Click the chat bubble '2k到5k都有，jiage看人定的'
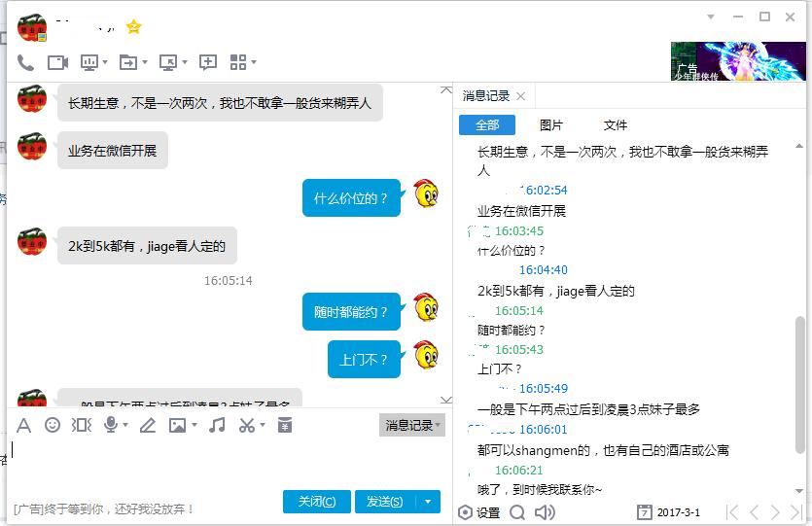Screen dimensions: 812x526 pyautogui.click(x=147, y=246)
